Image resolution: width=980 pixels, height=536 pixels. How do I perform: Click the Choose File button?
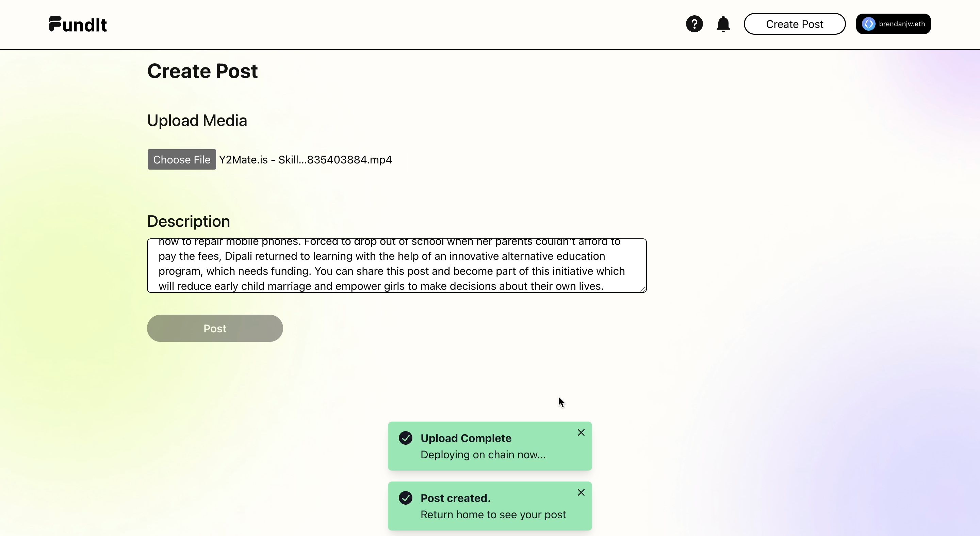click(x=181, y=159)
